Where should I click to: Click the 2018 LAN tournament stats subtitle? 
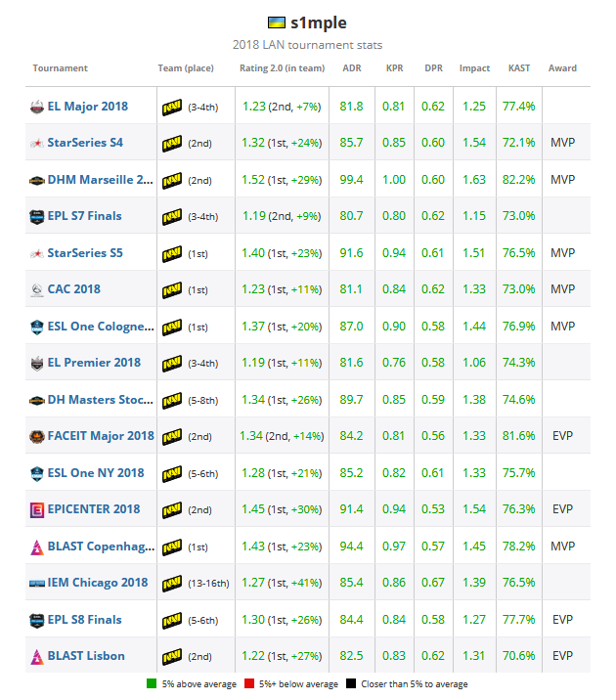308,45
